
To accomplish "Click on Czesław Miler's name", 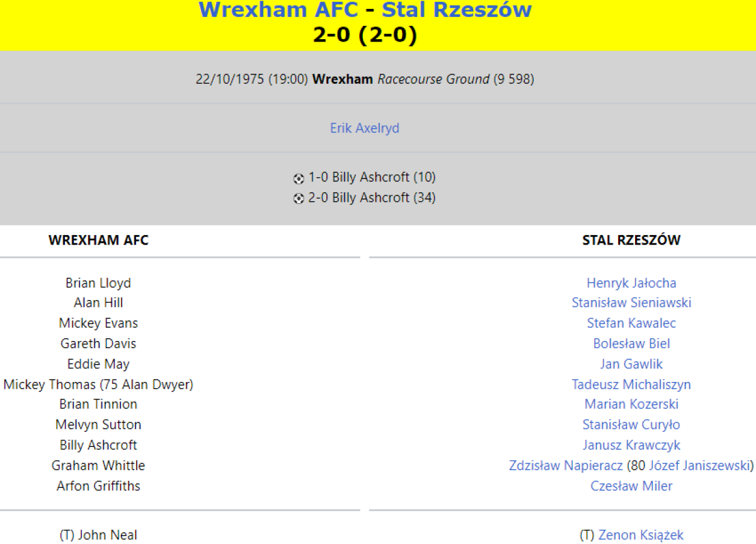I will (x=631, y=486).
